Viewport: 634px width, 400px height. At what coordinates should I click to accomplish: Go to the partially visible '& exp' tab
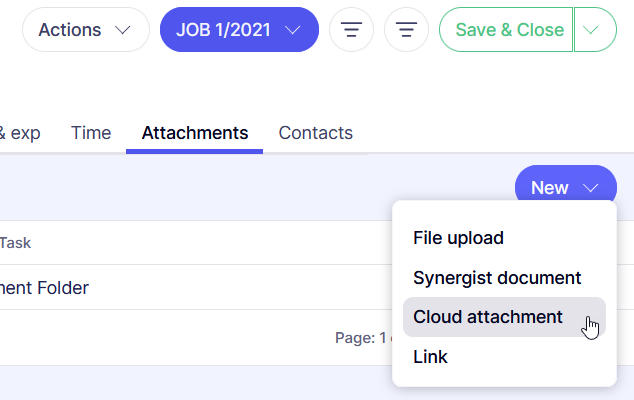20,133
